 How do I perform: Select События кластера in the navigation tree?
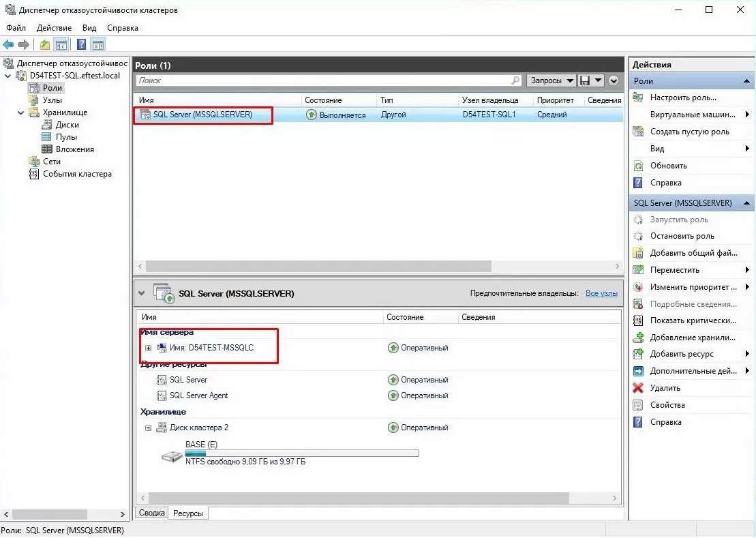pyautogui.click(x=77, y=174)
